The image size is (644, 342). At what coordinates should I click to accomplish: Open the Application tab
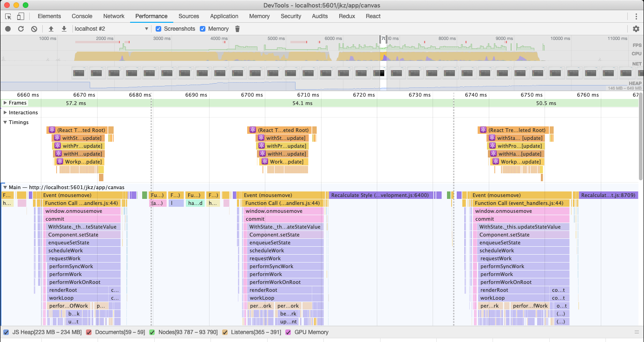(x=224, y=16)
